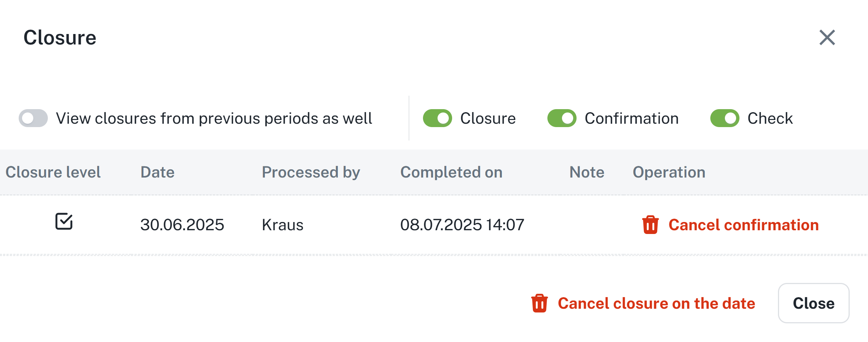Click the Note column header
Viewport: 868px width, 342px height.
pos(587,172)
